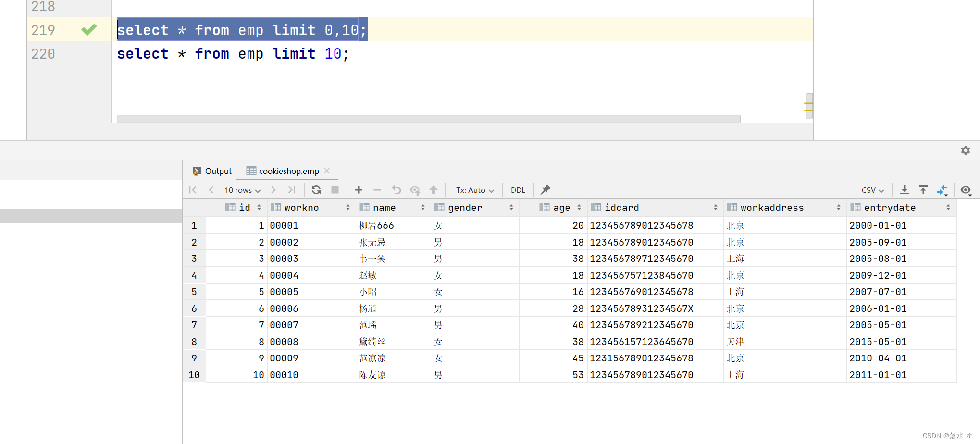The width and height of the screenshot is (980, 444).
Task: Import data with the upload arrow icon
Action: coord(923,190)
